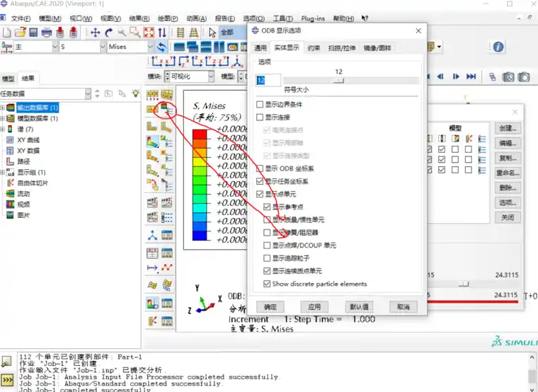538x392 pixels.
Task: Click the selection arrow cursor icon
Action: click(x=212, y=33)
